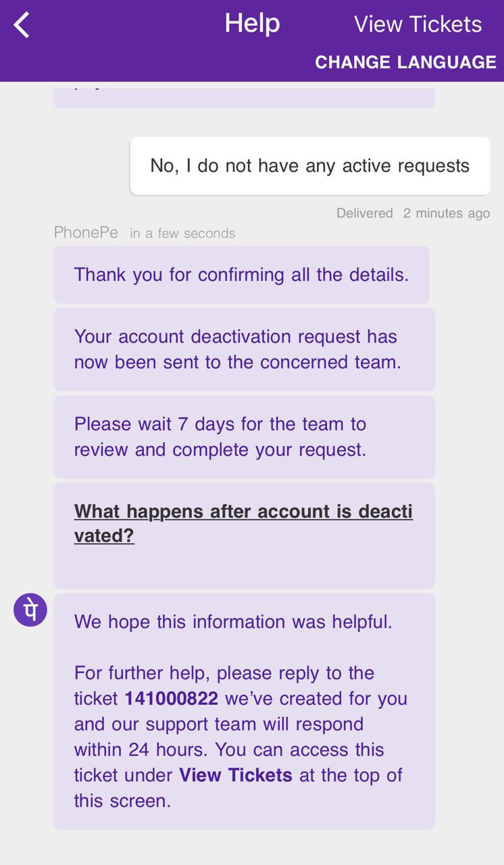
Task: Select the account deactivation request sent message
Action: pyautogui.click(x=245, y=349)
